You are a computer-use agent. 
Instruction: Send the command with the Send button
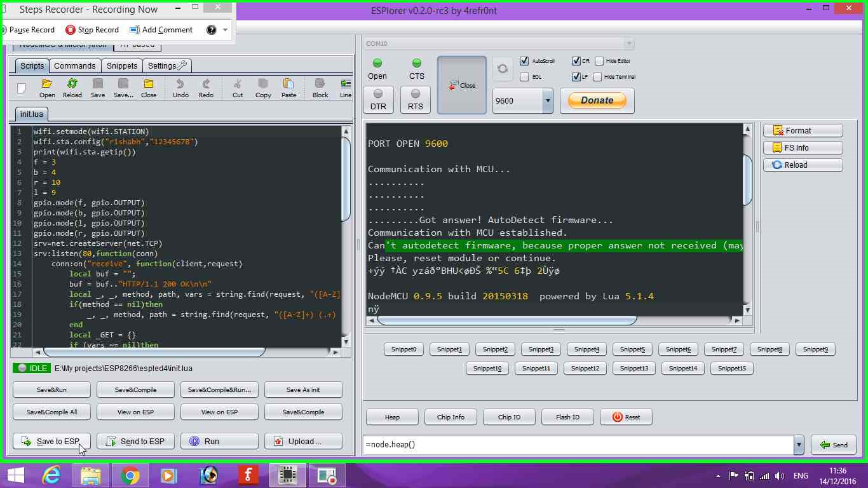coord(833,445)
